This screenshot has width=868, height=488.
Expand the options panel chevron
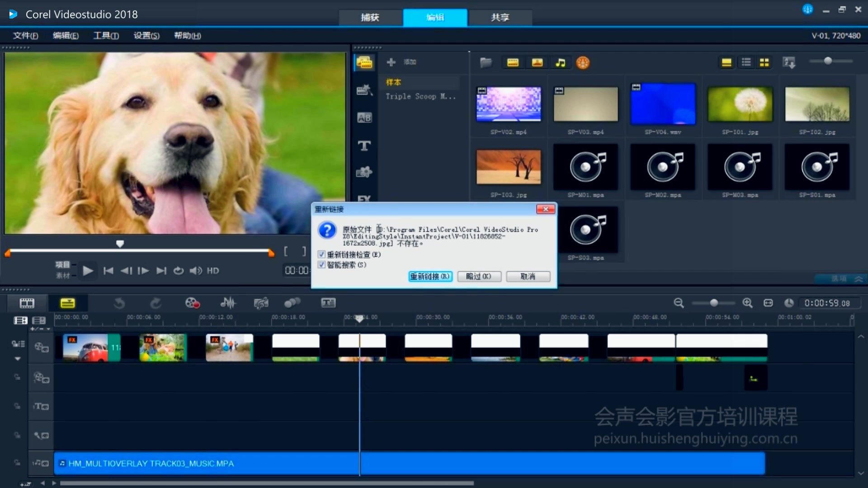[859, 279]
